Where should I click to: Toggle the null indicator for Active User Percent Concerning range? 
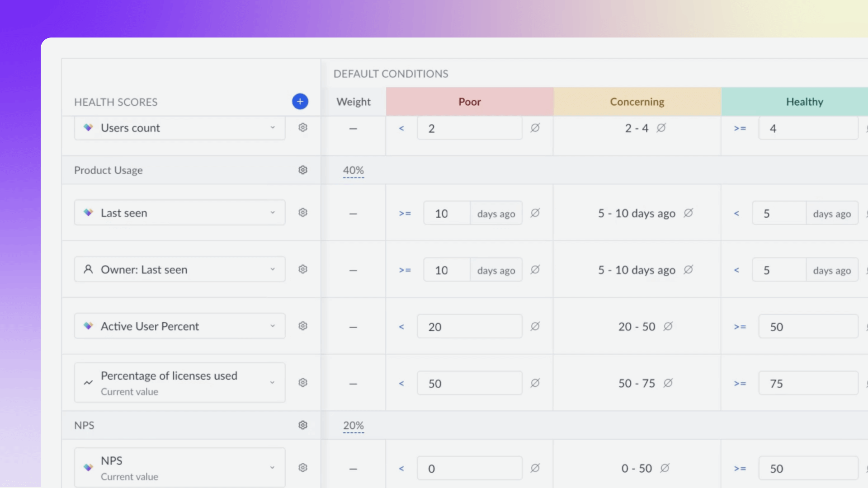click(x=669, y=326)
